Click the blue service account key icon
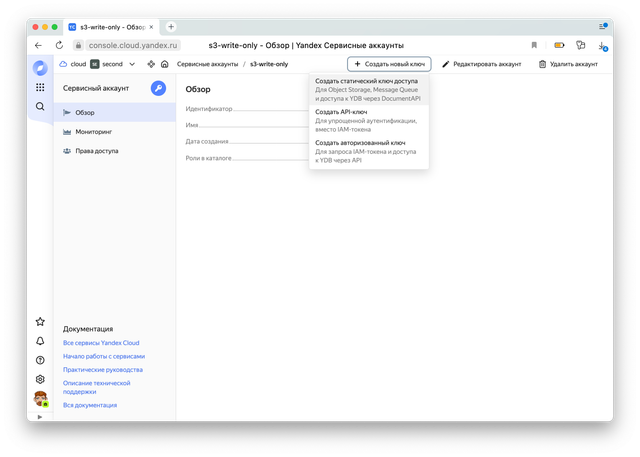640x457 pixels. coord(158,88)
